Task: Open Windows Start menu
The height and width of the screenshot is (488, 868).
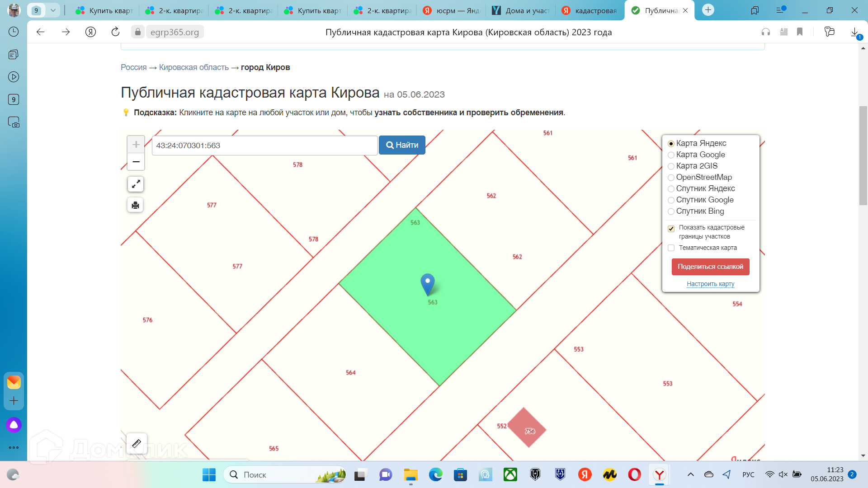Action: (209, 475)
